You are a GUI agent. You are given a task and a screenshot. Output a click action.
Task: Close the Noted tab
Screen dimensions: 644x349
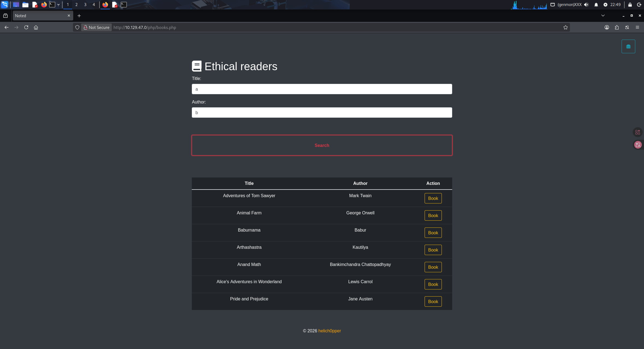click(x=69, y=16)
